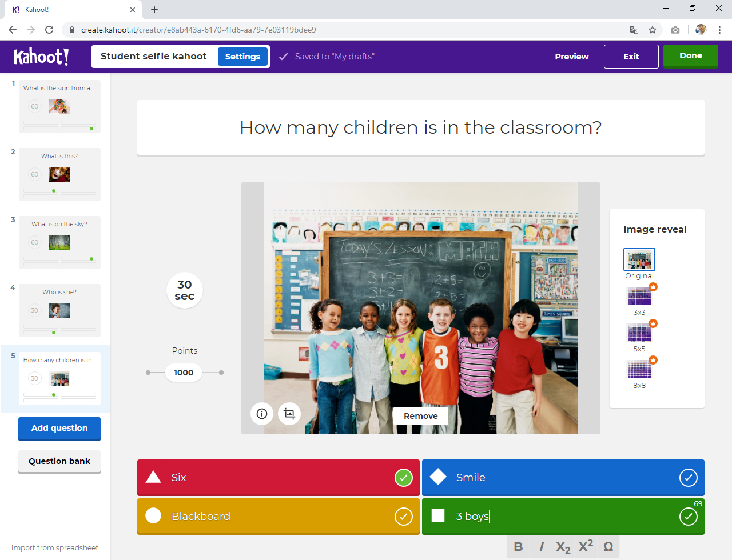732x560 pixels.
Task: Toggle correct answer for Blackboard
Action: (404, 517)
